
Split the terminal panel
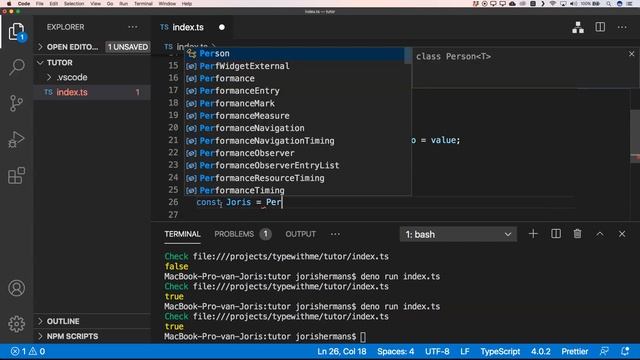click(556, 234)
